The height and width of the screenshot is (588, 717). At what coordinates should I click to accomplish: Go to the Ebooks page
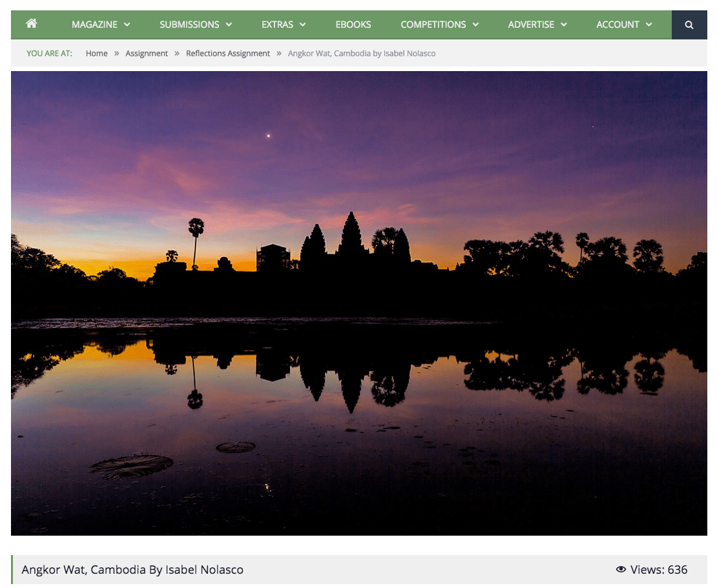pyautogui.click(x=353, y=25)
